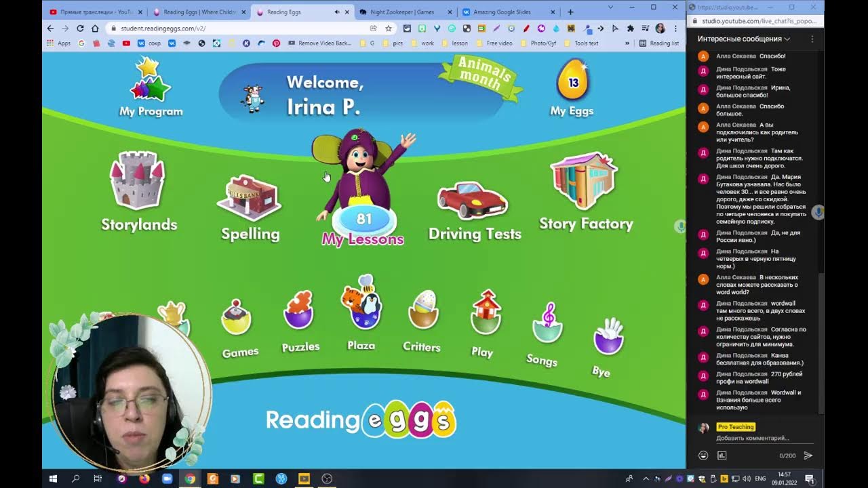Open the Photo/Gyf bookmark folder
Viewport: 868px width, 488px height.
pyautogui.click(x=540, y=43)
